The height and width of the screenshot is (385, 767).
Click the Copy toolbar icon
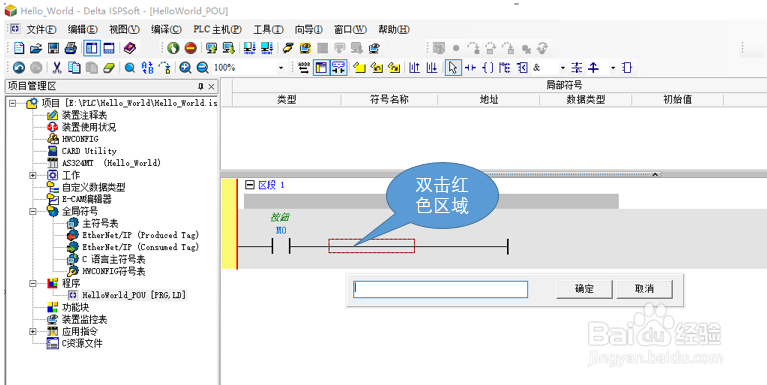click(74, 68)
